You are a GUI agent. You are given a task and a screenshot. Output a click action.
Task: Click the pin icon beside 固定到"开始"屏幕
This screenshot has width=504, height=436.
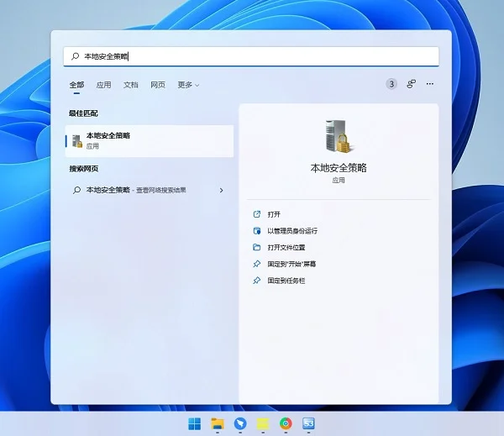tap(256, 264)
